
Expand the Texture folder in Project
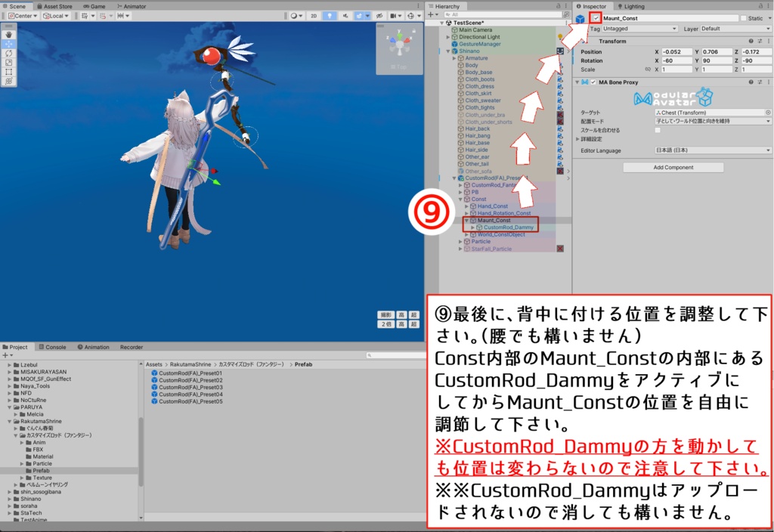coord(22,478)
